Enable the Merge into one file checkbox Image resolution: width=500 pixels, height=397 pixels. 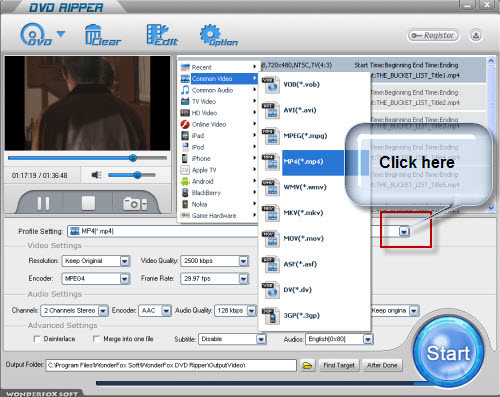[96, 339]
